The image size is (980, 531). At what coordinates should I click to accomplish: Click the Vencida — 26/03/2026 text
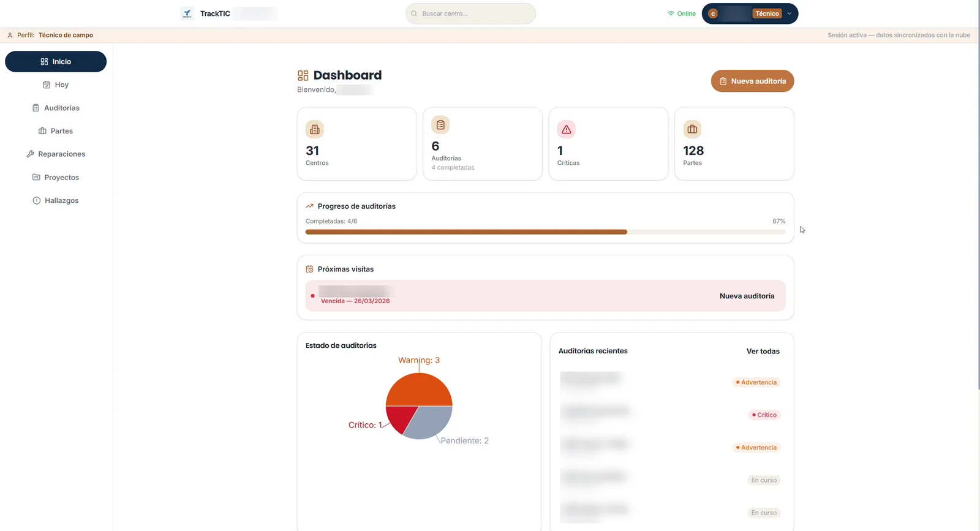(355, 301)
